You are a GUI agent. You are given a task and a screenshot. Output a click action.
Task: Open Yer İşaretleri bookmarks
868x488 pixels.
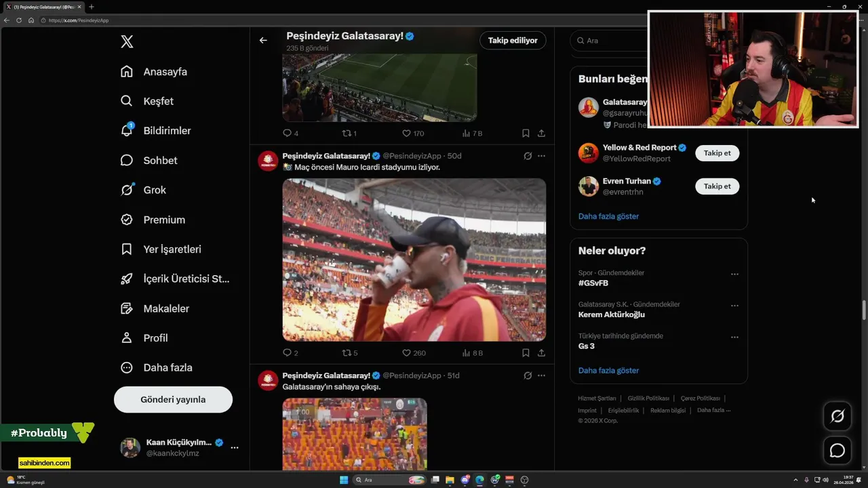tap(161, 249)
